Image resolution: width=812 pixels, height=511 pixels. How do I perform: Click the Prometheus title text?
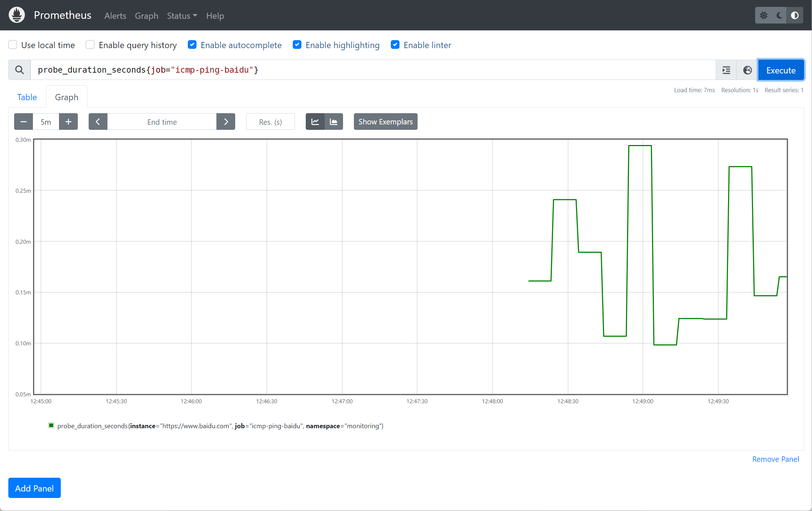(x=63, y=15)
